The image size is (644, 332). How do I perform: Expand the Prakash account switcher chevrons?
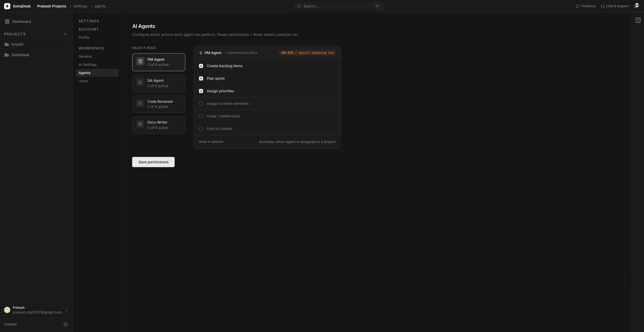[66, 310]
